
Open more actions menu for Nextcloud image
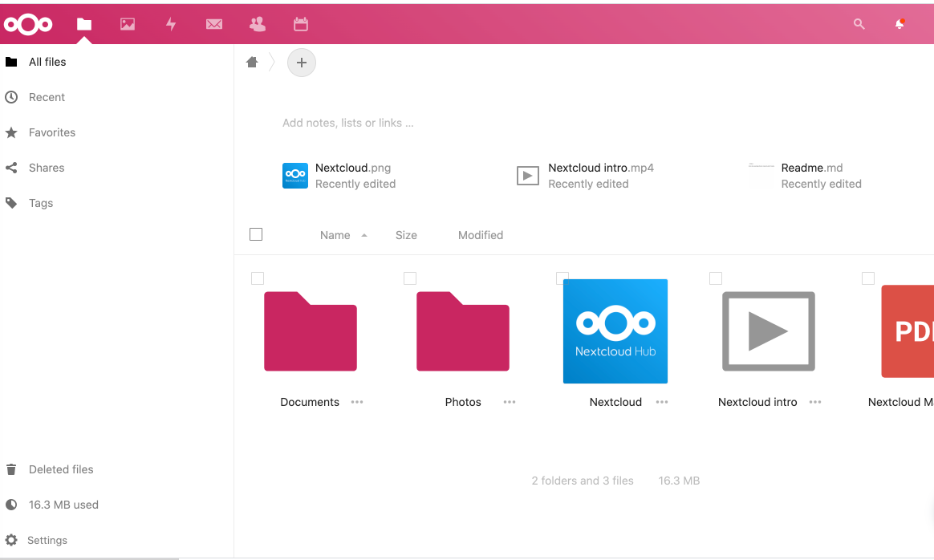click(662, 402)
